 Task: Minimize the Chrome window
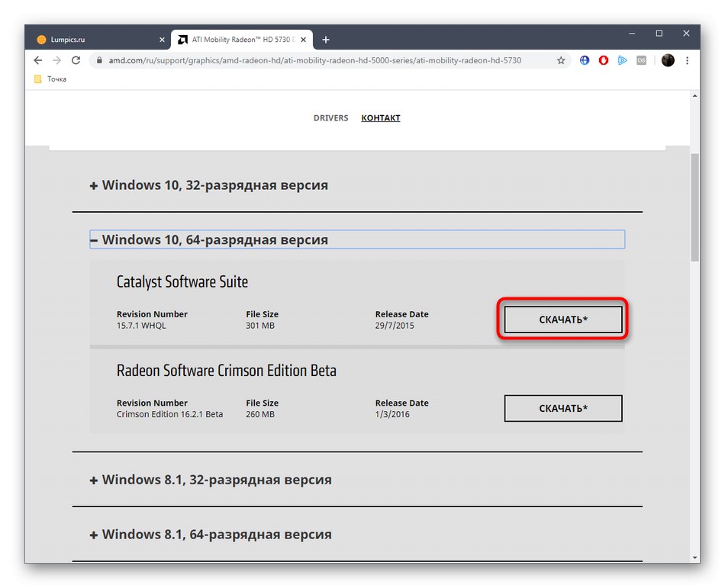click(632, 34)
